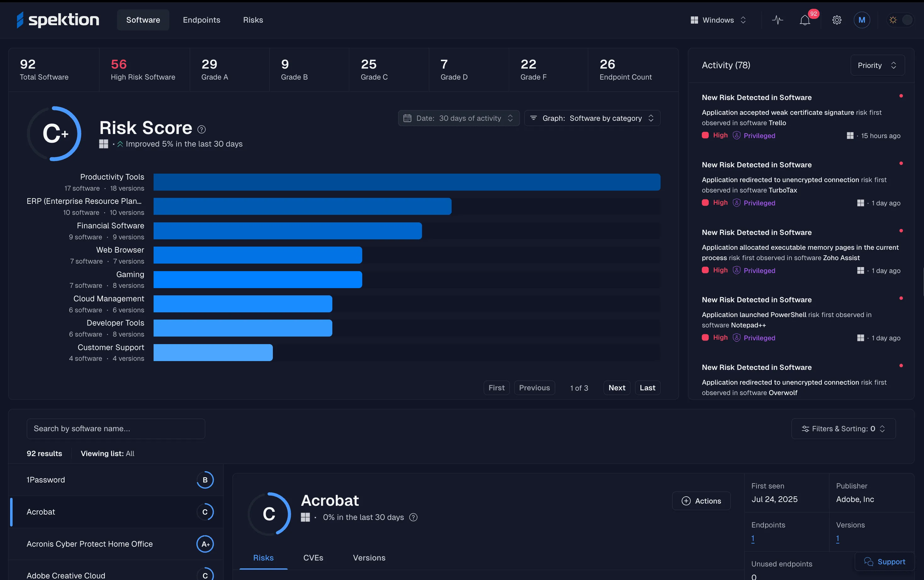Click the Risk Score help icon
This screenshot has height=580, width=924.
(x=201, y=130)
